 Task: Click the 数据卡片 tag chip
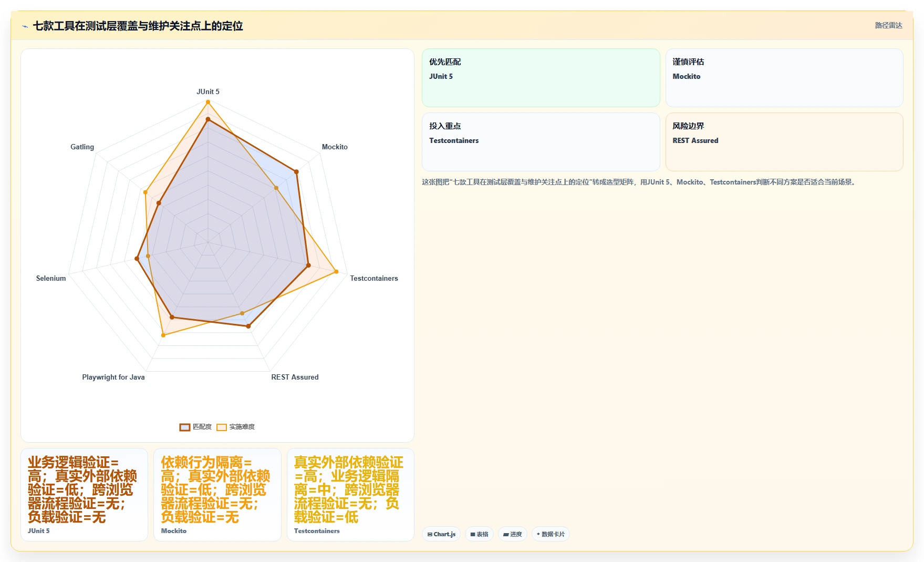click(551, 534)
